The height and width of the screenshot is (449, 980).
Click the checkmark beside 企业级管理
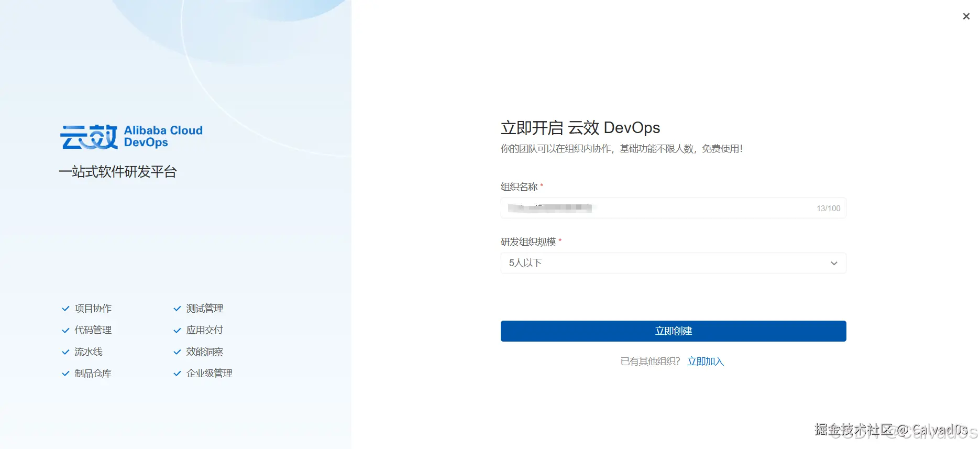pyautogui.click(x=177, y=374)
